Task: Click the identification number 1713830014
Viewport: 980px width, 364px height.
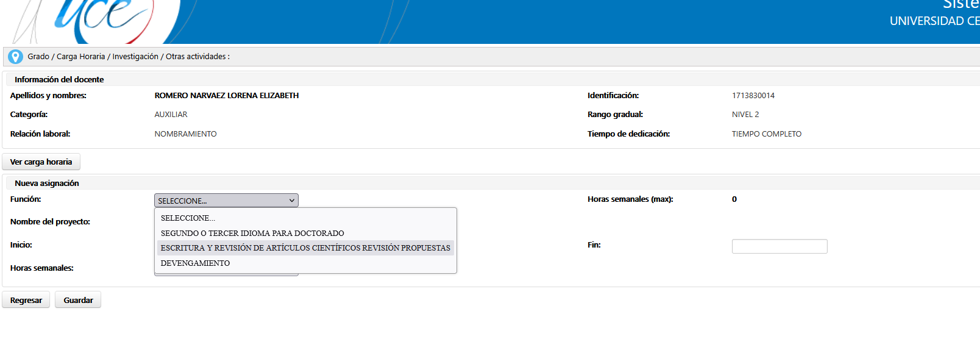Action: [x=753, y=96]
